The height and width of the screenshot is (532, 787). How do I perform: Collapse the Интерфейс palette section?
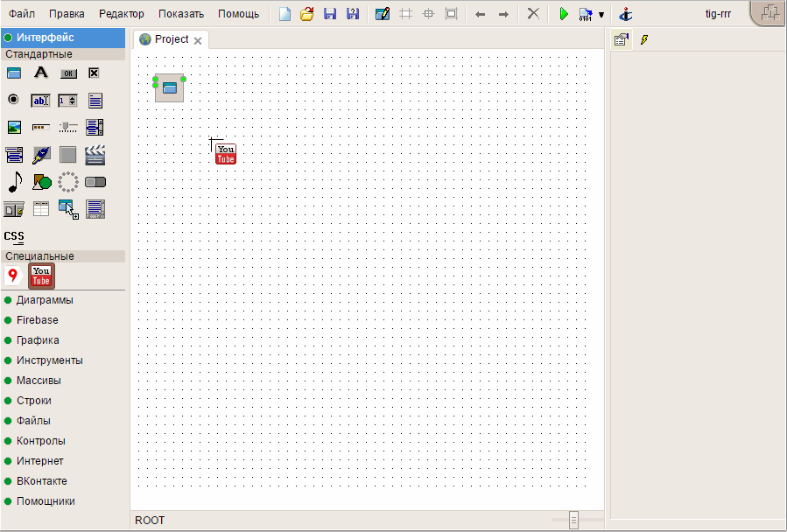click(63, 38)
